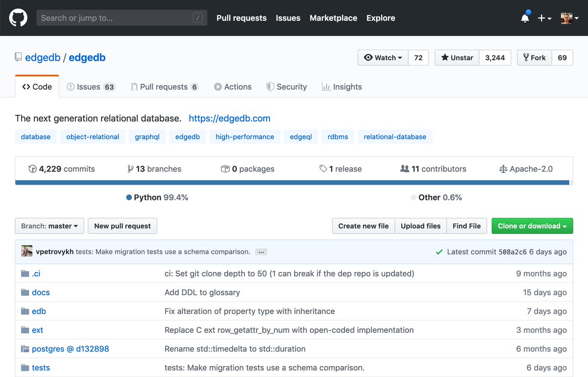The width and height of the screenshot is (588, 377).
Task: View the 3,244 stargazers count
Action: (x=495, y=57)
